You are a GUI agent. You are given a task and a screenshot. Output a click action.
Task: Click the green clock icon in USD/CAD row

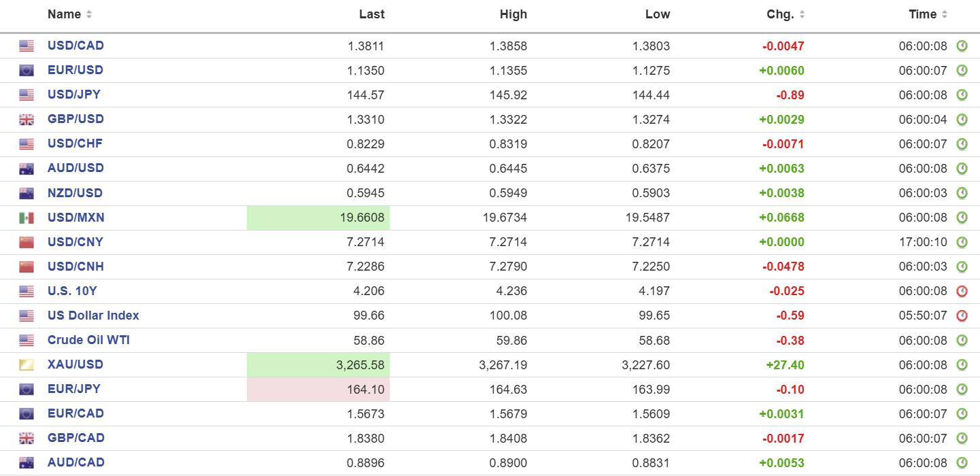[962, 46]
